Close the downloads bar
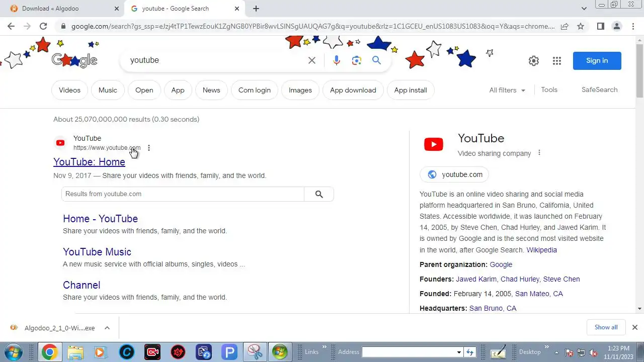 [634, 327]
